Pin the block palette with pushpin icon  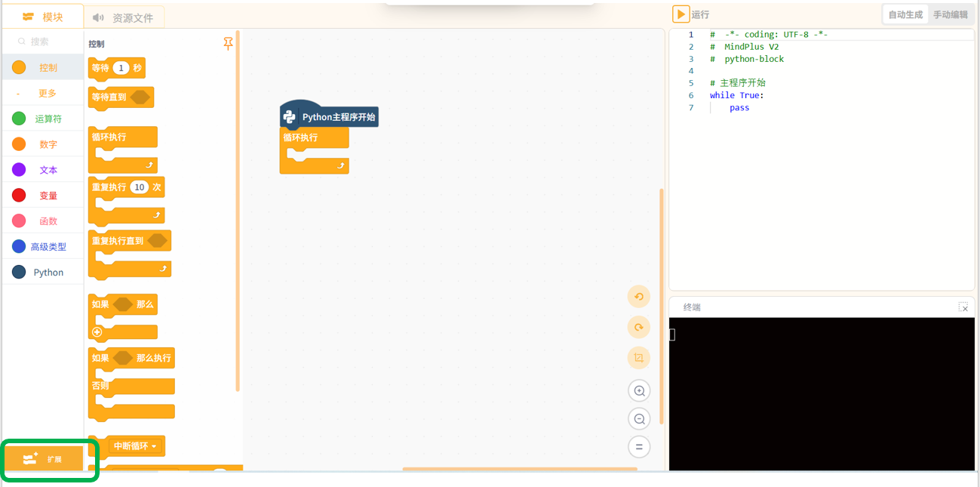point(228,45)
